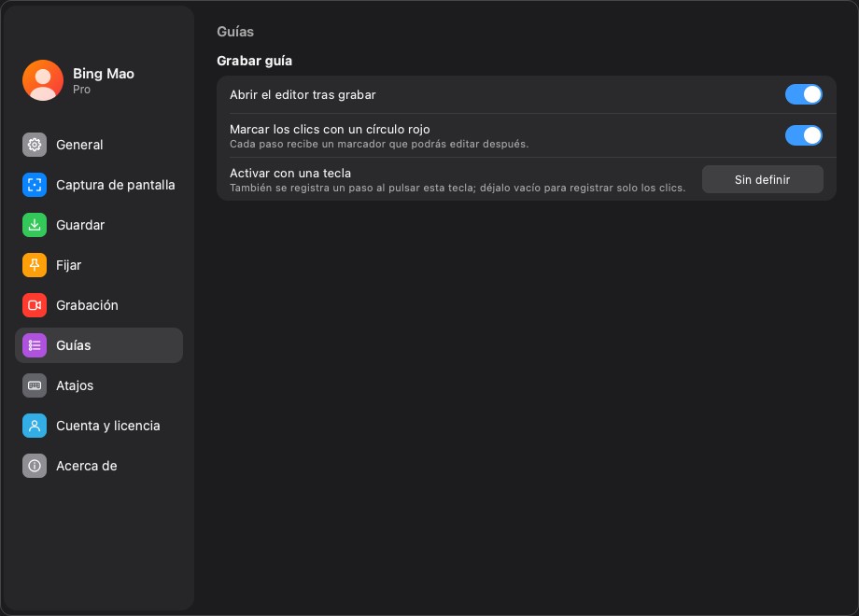Click the blue Cuenta y licencia person icon
This screenshot has height=616, width=859.
click(35, 426)
